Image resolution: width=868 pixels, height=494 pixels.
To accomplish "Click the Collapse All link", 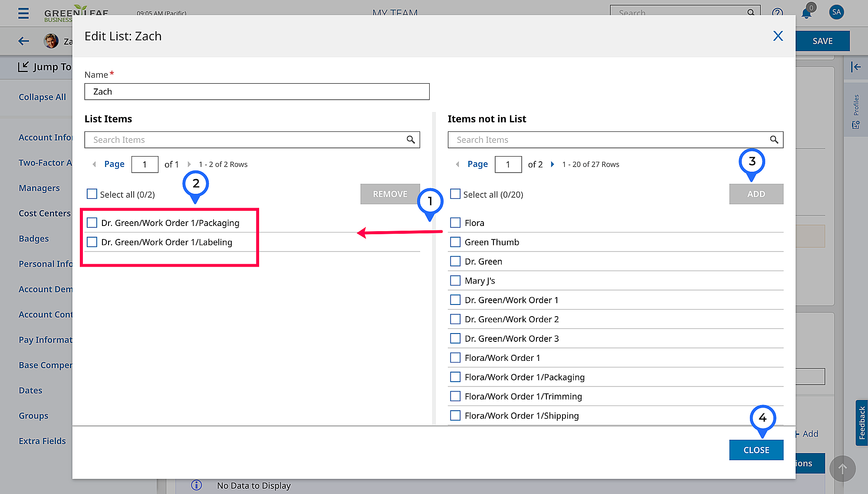I will coord(42,97).
